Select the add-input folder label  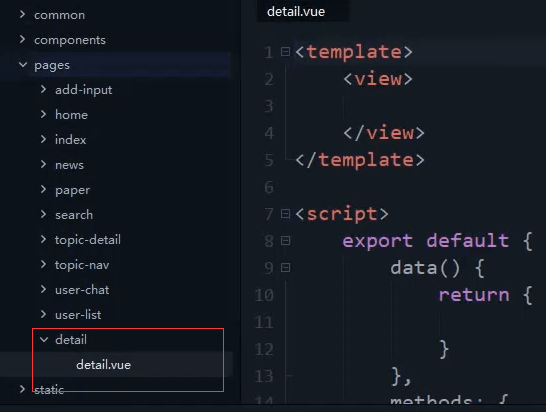tap(84, 90)
